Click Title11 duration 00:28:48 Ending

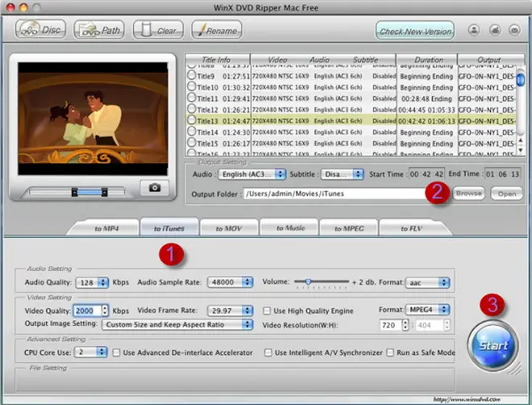(x=426, y=98)
